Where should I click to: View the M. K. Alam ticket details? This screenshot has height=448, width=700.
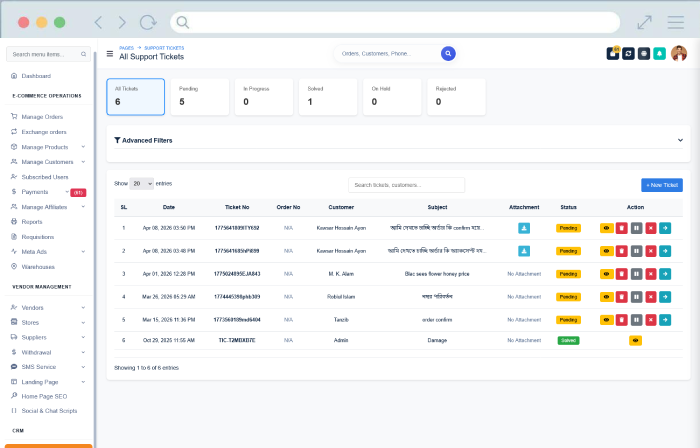(x=606, y=273)
